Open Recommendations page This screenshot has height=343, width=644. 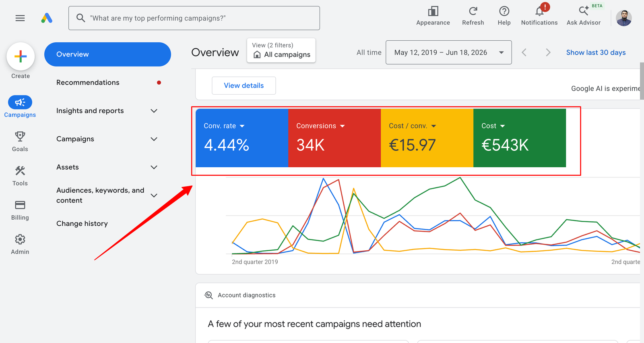tap(88, 83)
